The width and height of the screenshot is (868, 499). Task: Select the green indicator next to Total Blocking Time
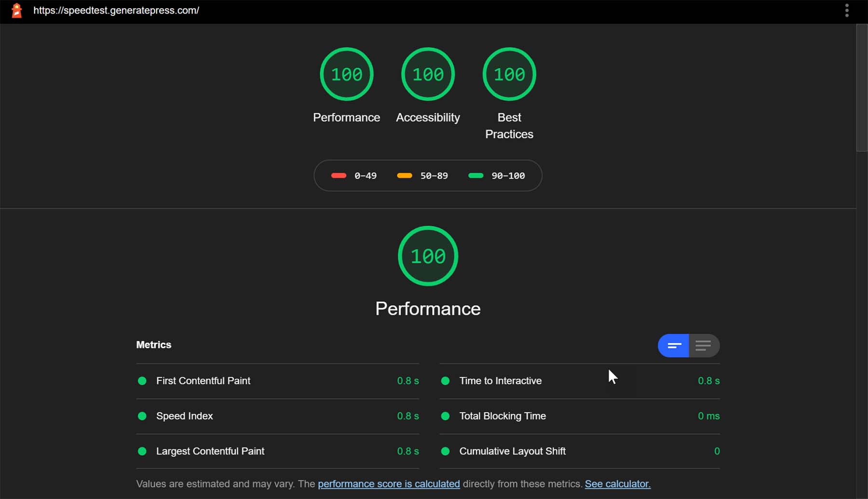[x=445, y=416]
